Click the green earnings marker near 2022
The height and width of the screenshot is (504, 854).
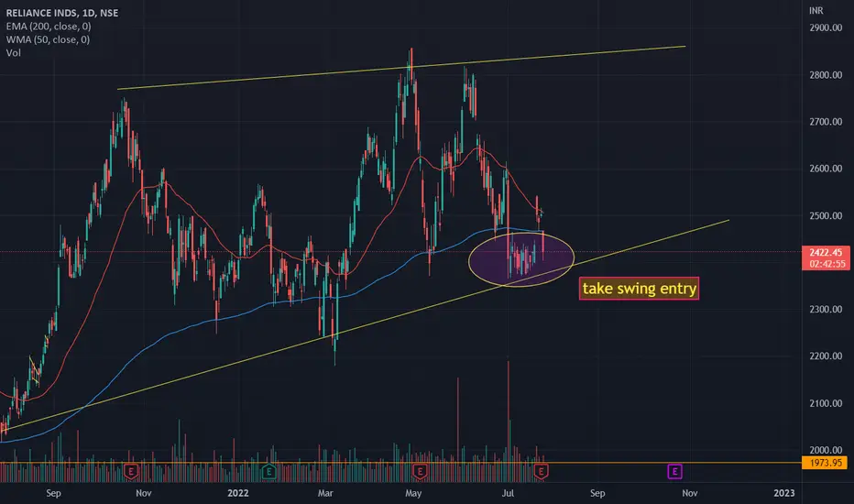tap(268, 471)
